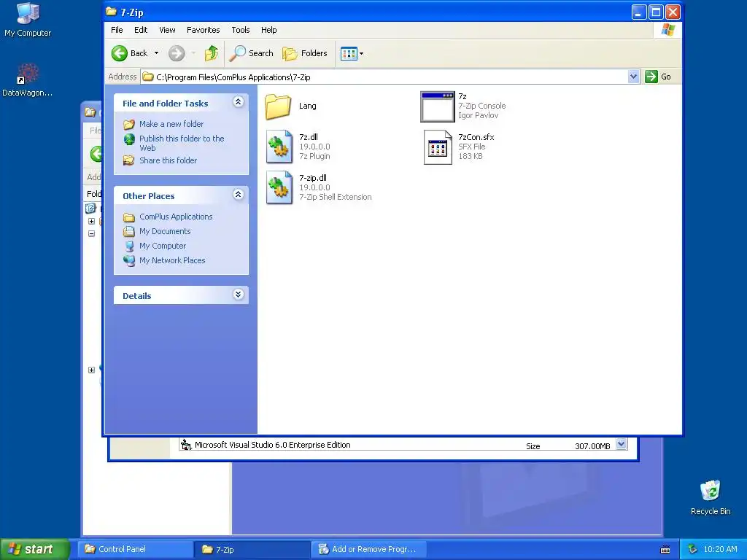
Task: Open My Network Places link
Action: [172, 260]
